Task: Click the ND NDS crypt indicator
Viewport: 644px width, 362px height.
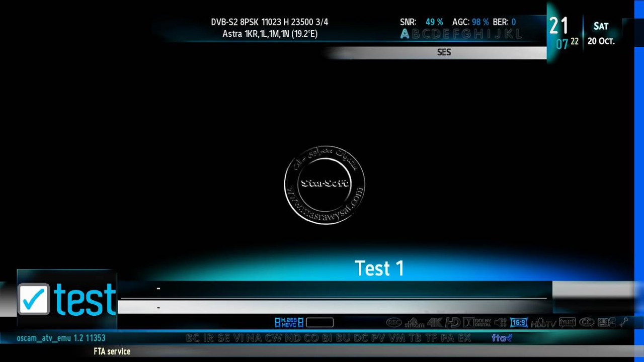Action: point(293,338)
